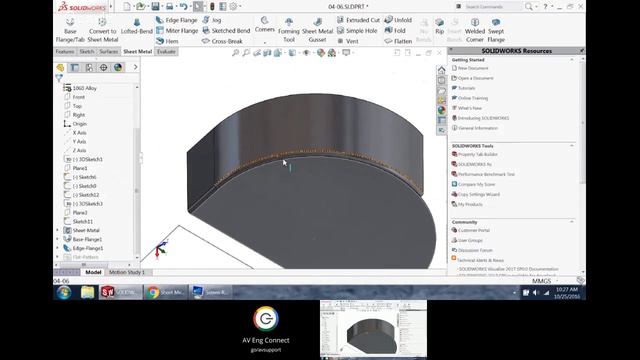Expand more FeatureManager tabs with the chevron arrow

coord(135,67)
